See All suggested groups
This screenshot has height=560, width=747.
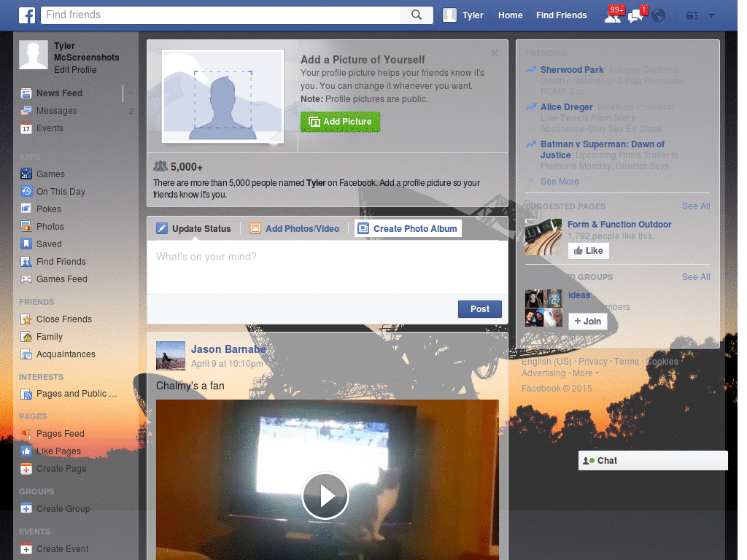pos(695,276)
